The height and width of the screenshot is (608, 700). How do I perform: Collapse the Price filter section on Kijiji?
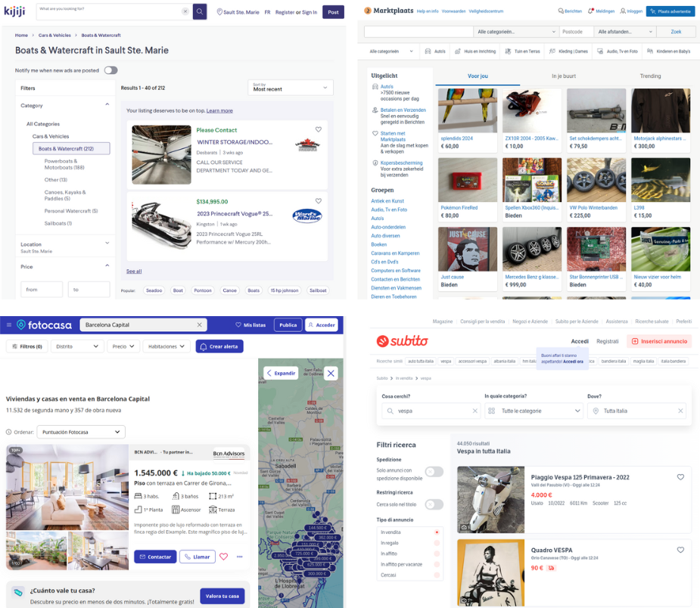pyautogui.click(x=107, y=266)
